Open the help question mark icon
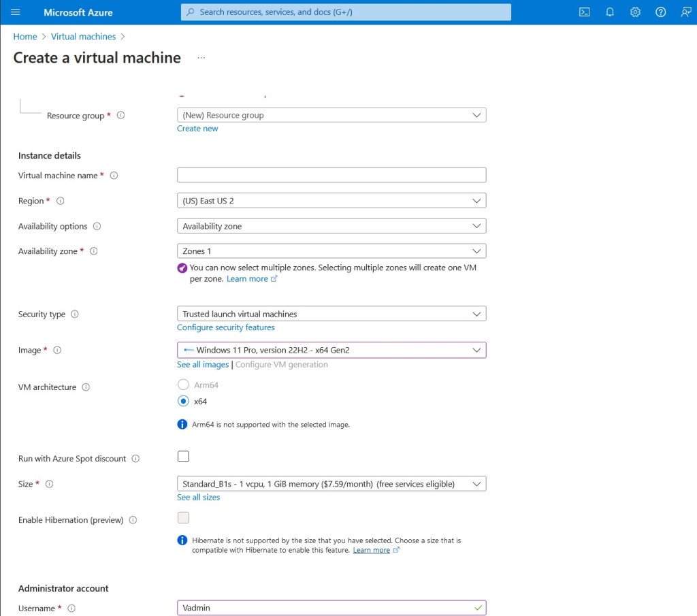697x616 pixels. (x=660, y=12)
